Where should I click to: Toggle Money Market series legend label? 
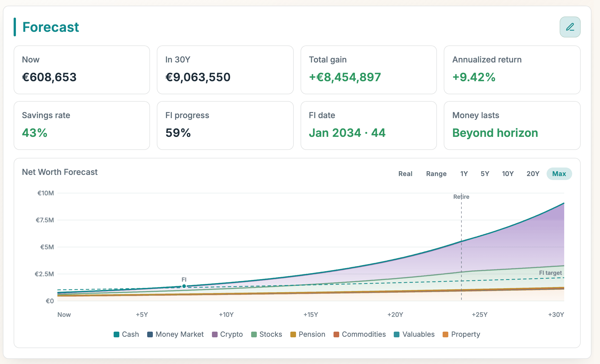(x=180, y=334)
